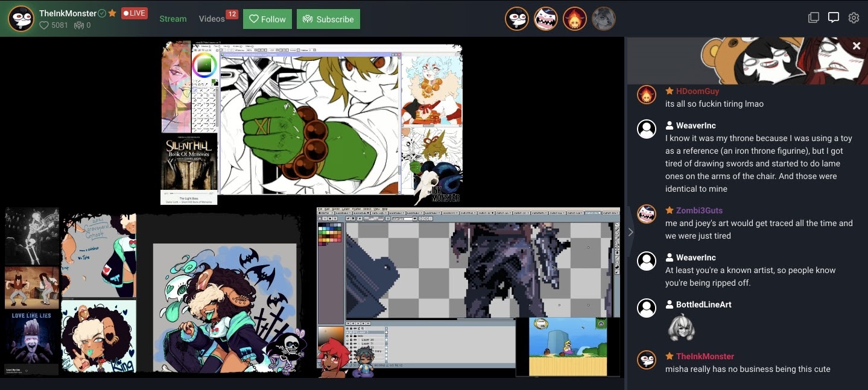Open TheInkMonster channel avatar
This screenshot has width=868, height=390.
click(21, 19)
